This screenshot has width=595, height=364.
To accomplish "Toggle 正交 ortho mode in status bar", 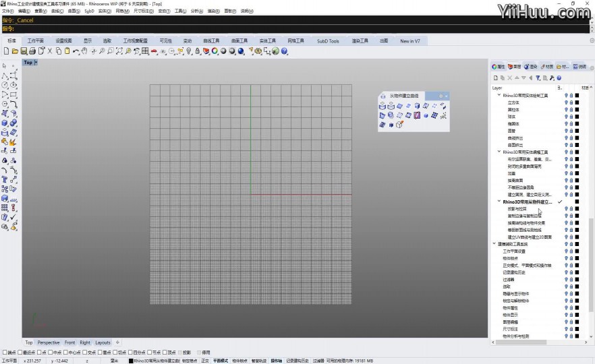I will pyautogui.click(x=205, y=361).
